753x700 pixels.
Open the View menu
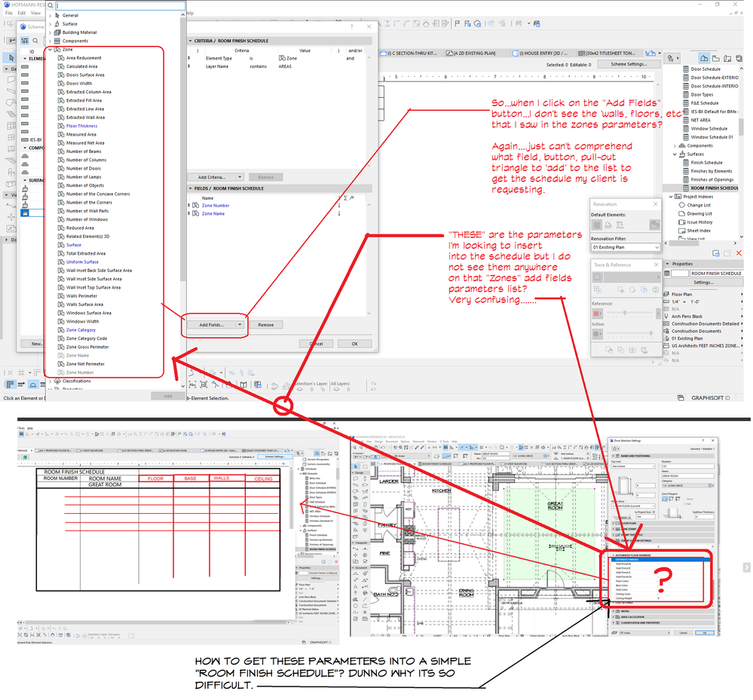(x=36, y=13)
